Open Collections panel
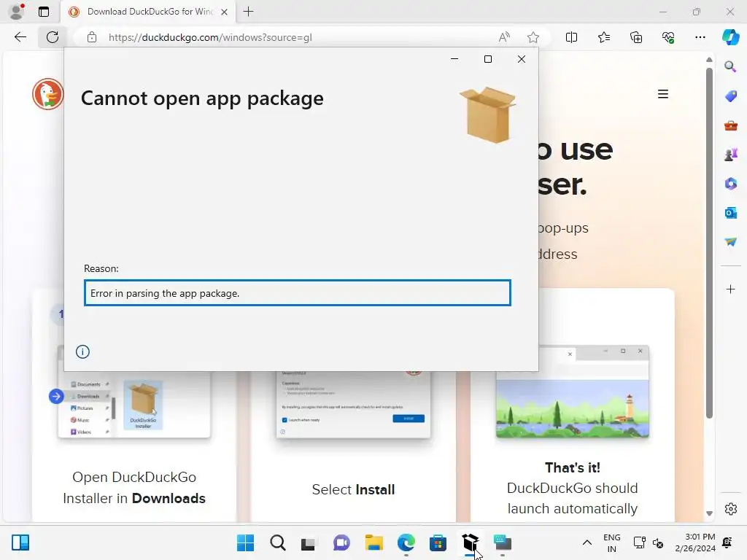This screenshot has width=747, height=560. point(636,37)
